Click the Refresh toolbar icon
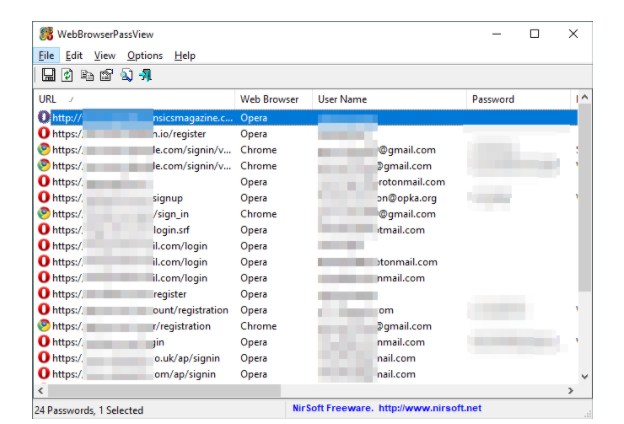 pyautogui.click(x=67, y=75)
